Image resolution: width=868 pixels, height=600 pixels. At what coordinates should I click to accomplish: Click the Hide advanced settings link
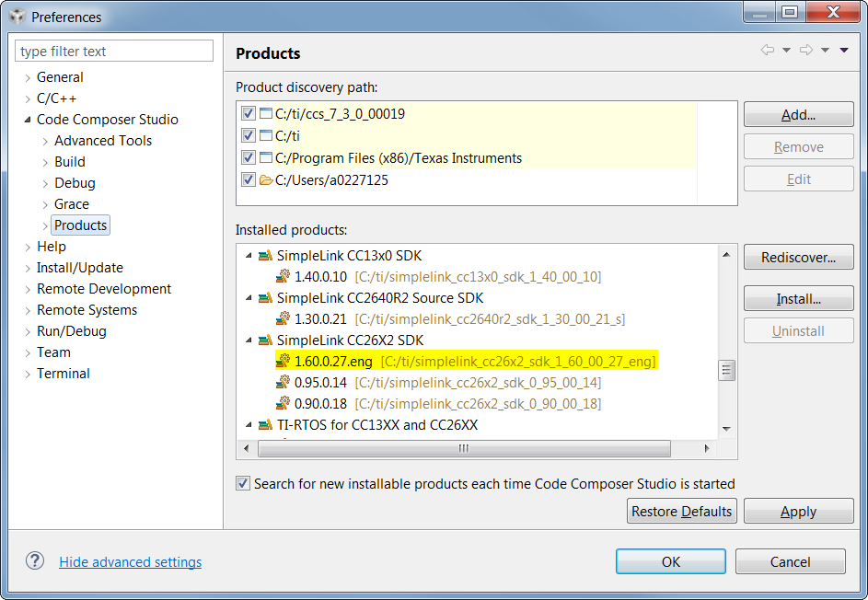(130, 561)
